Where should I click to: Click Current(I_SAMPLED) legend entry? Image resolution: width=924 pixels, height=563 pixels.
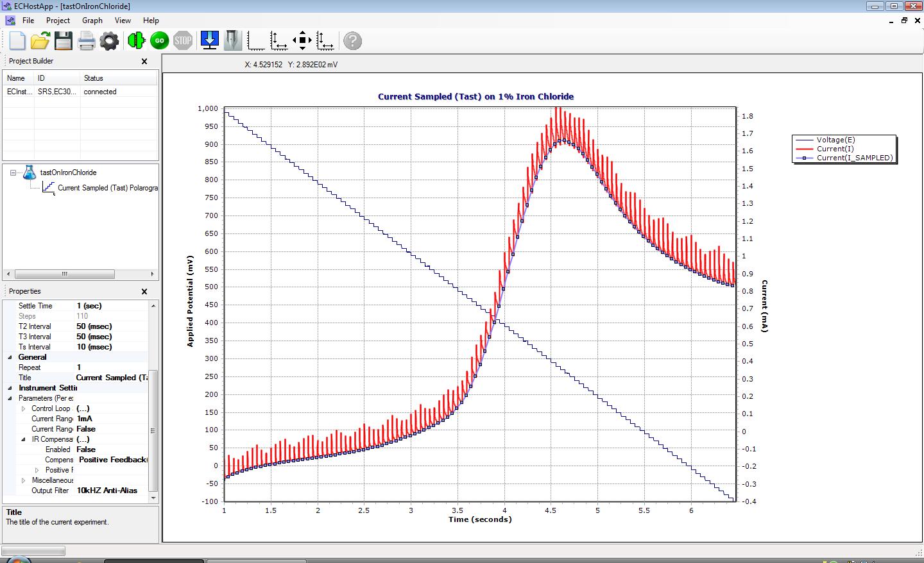[844, 158]
